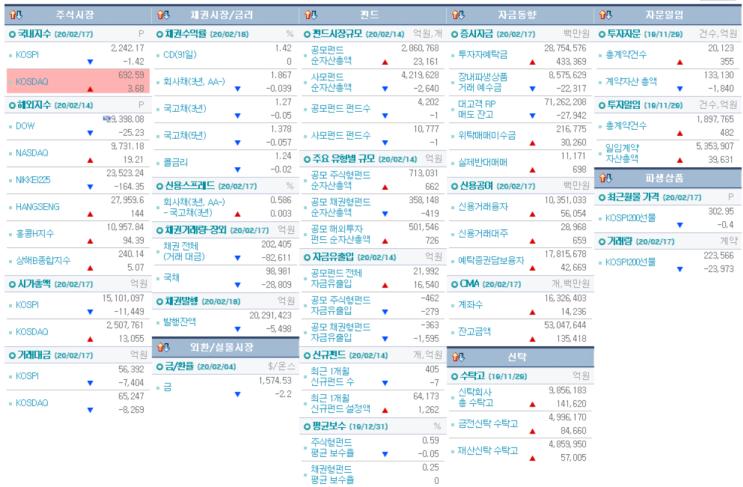
Task: Open the CD(91일) yield link
Action: 180,55
